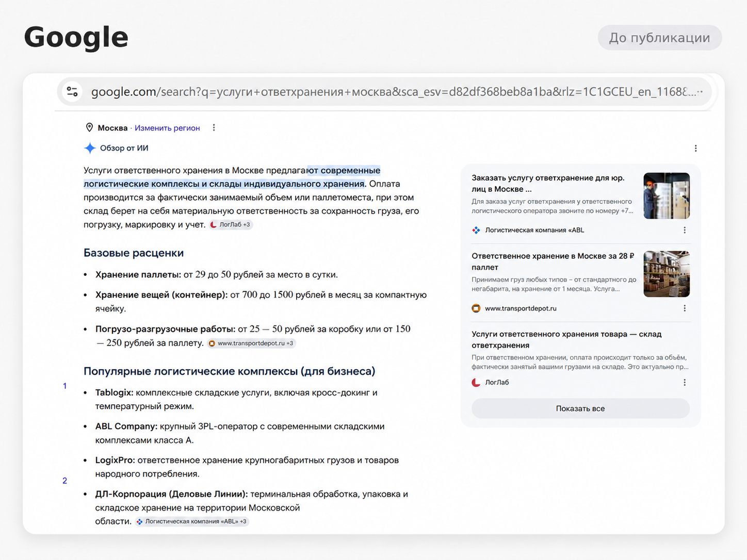Open three-dot menu for ЛогЛаб card
This screenshot has width=747, height=560.
tap(685, 382)
